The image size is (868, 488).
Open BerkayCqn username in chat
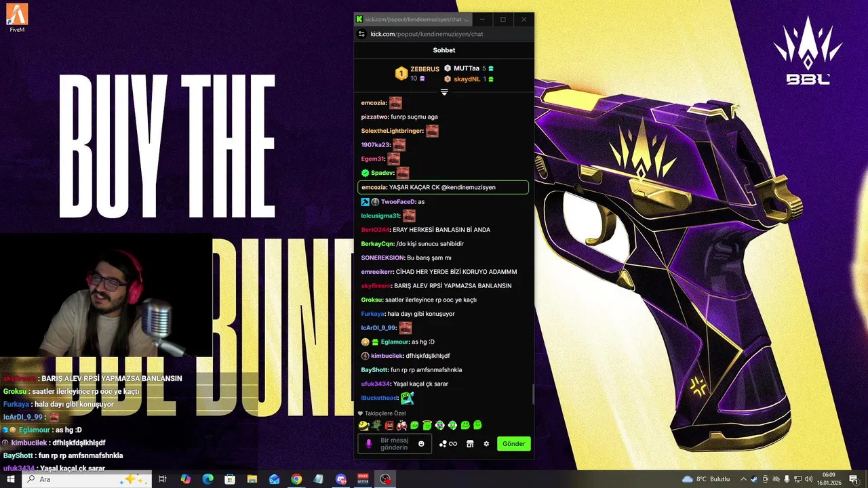coord(378,243)
